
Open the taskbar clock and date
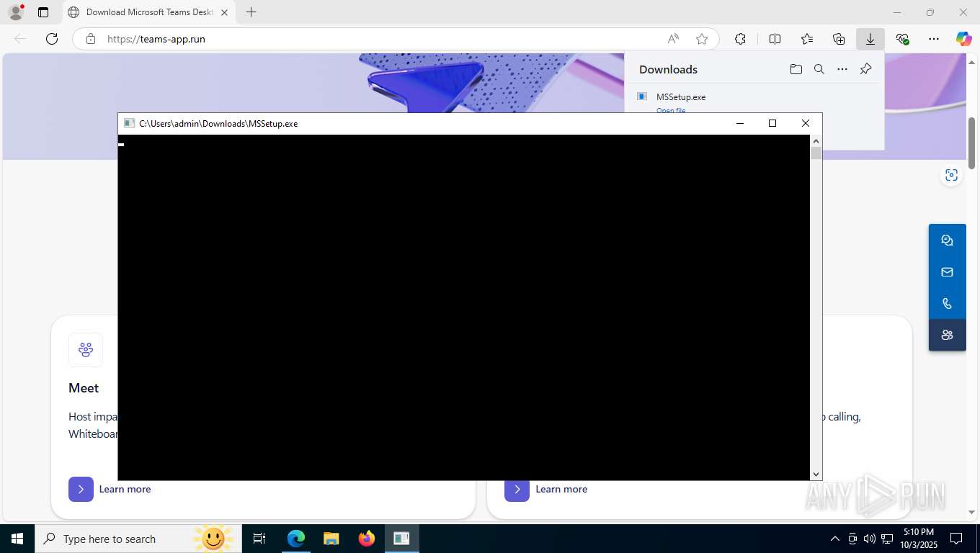tap(918, 539)
